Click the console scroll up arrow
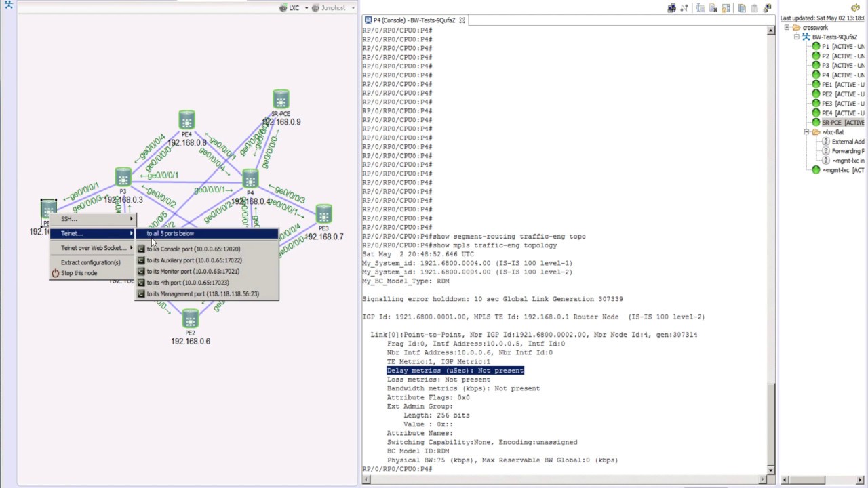868x488 pixels. coord(771,30)
